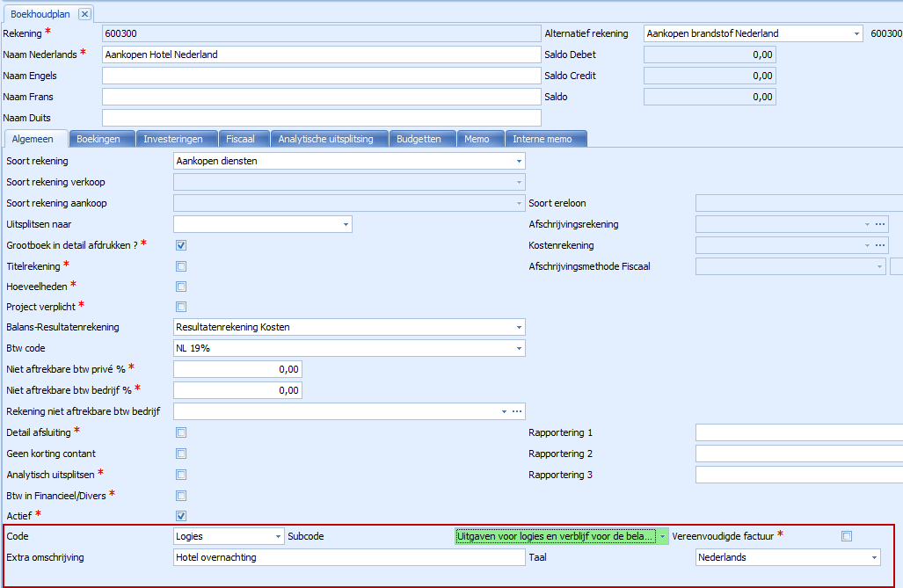Open ellipsis button next to Kostenrekening
This screenshot has width=903, height=588.
point(879,245)
